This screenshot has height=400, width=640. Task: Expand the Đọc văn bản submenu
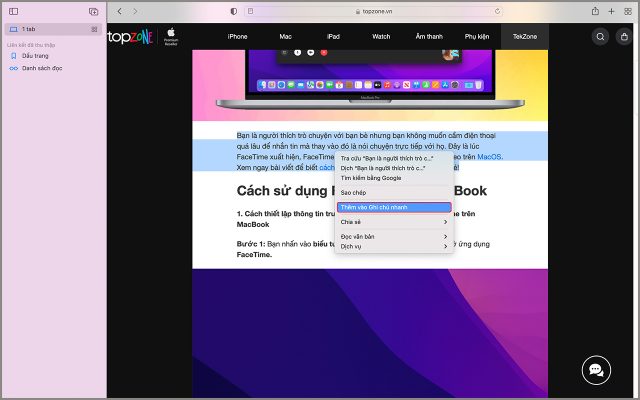click(x=394, y=236)
